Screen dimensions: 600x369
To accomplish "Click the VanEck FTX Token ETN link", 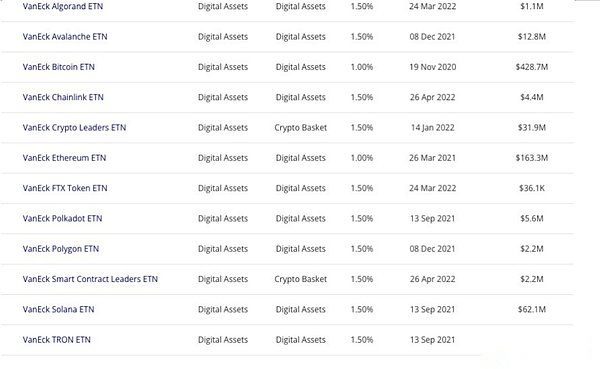I will coord(65,188).
